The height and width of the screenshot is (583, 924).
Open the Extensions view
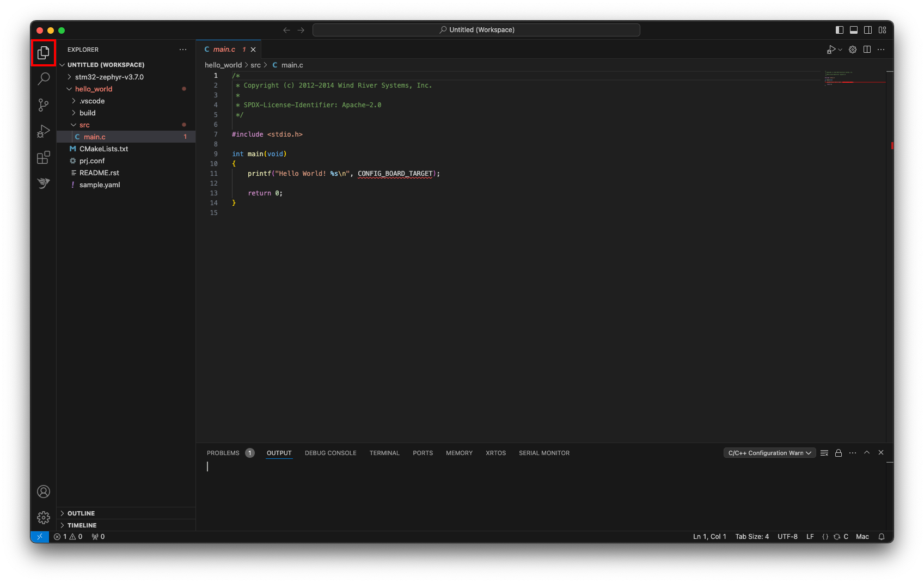43,157
